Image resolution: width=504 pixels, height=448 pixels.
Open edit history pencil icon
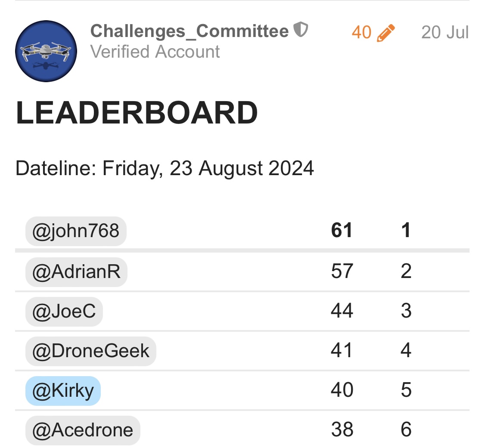coord(386,33)
